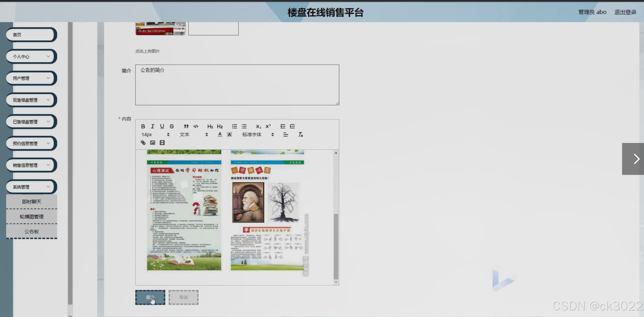Apply subscript formatting
Image resolution: width=644 pixels, height=317 pixels.
(x=258, y=126)
